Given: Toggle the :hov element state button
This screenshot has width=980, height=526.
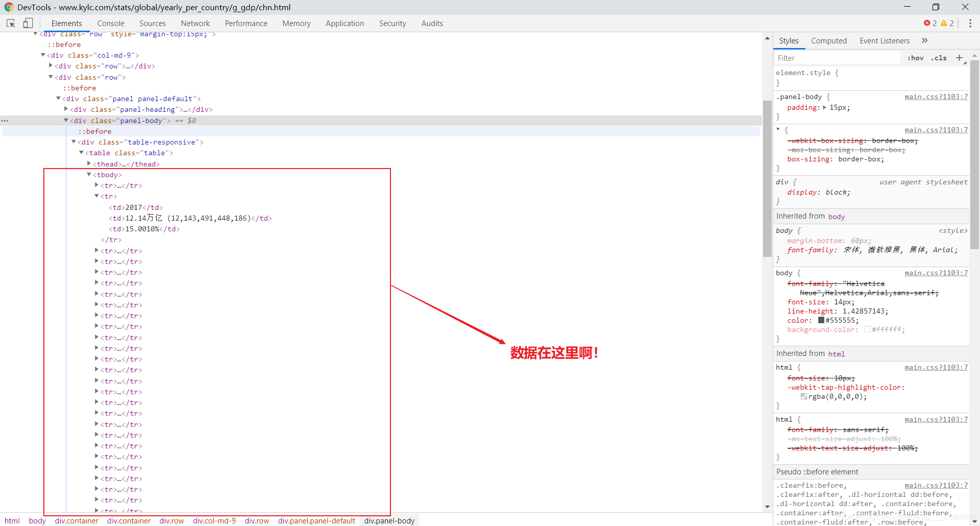Looking at the screenshot, I should tap(915, 58).
